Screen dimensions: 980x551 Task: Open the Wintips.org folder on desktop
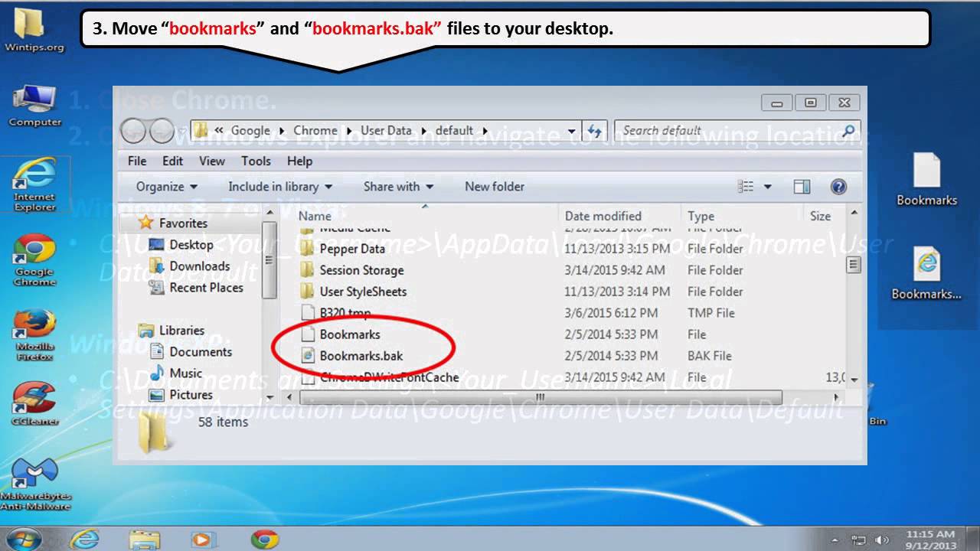pyautogui.click(x=34, y=31)
